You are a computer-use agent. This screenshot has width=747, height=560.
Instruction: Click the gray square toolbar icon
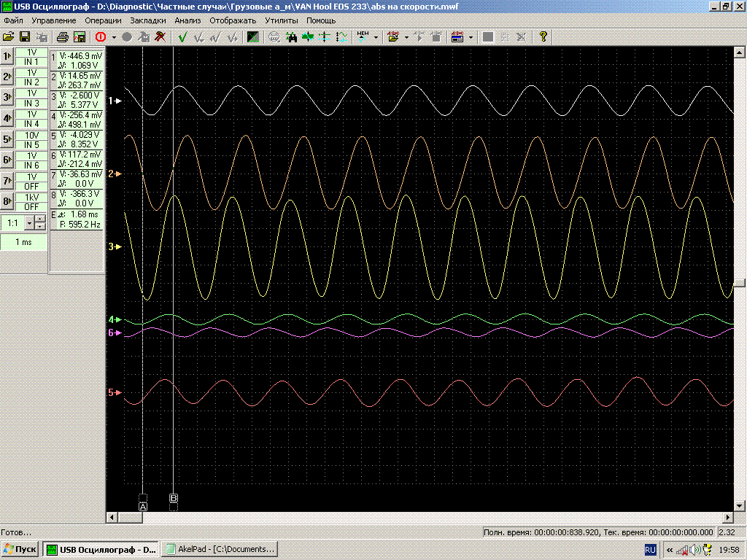click(488, 36)
